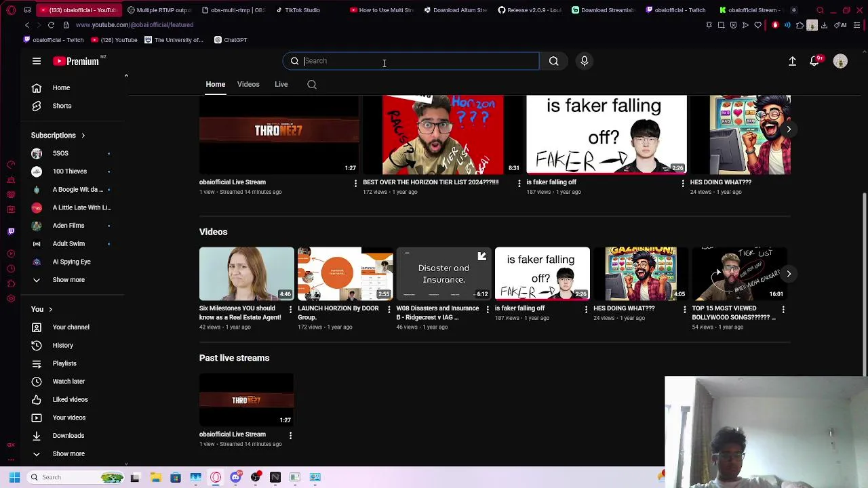Start voice search with the microphone
868x488 pixels.
tap(585, 61)
